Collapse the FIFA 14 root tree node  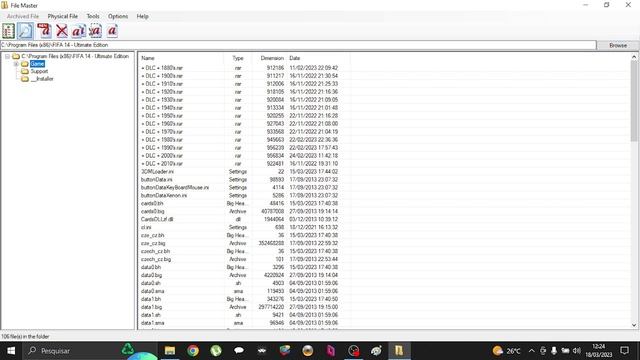point(7,56)
